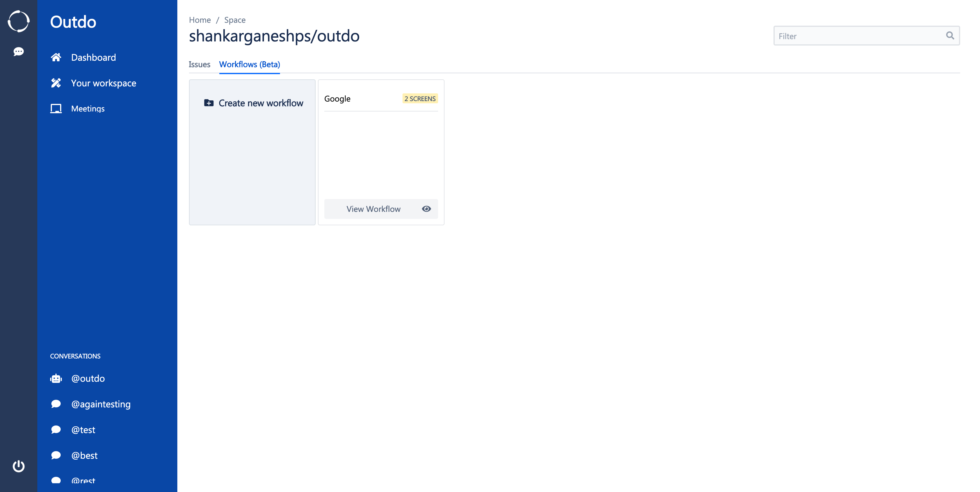Click the @outdo robot icon

56,378
